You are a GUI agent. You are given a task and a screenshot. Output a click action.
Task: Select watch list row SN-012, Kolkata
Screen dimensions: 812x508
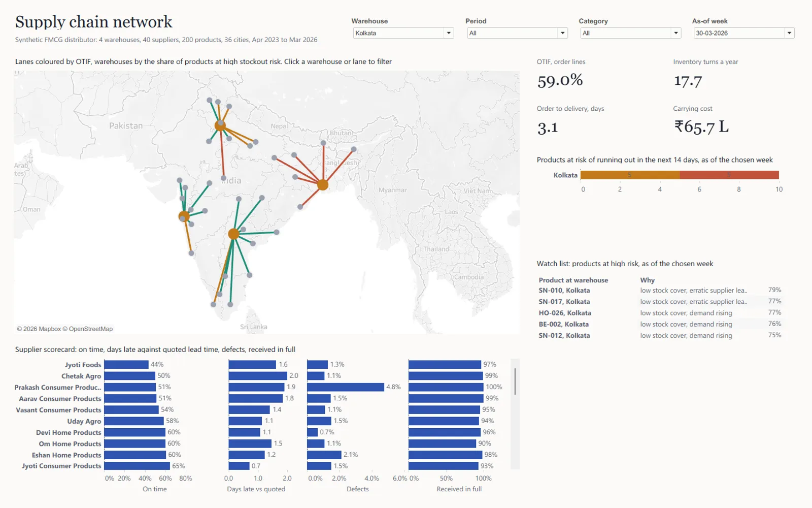pos(660,335)
